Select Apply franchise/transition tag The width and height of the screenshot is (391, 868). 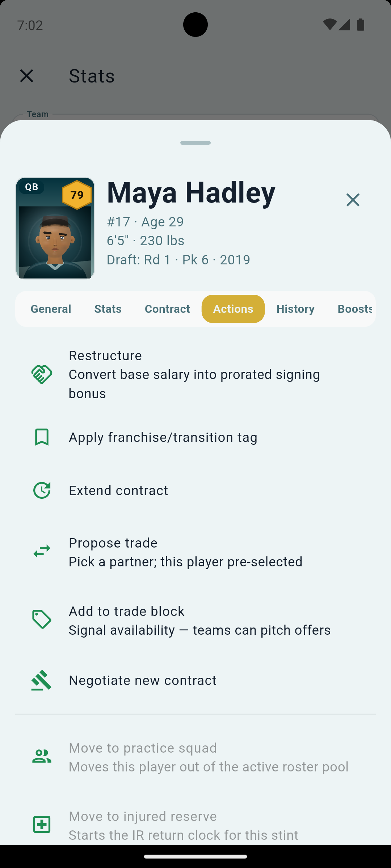[x=195, y=437]
